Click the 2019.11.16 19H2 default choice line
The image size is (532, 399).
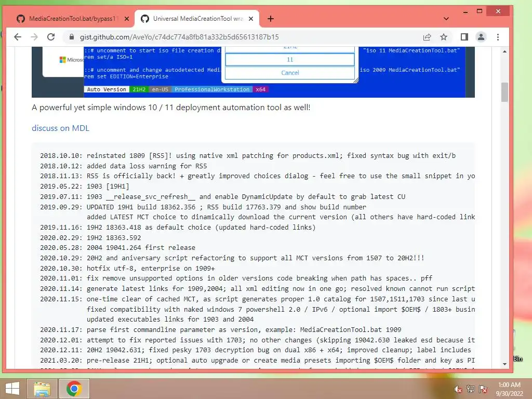[x=178, y=228]
